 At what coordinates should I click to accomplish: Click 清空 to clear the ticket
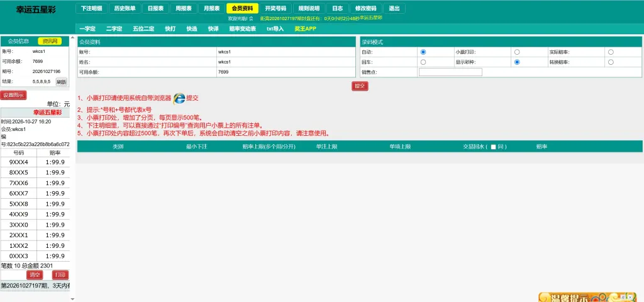[x=35, y=275]
